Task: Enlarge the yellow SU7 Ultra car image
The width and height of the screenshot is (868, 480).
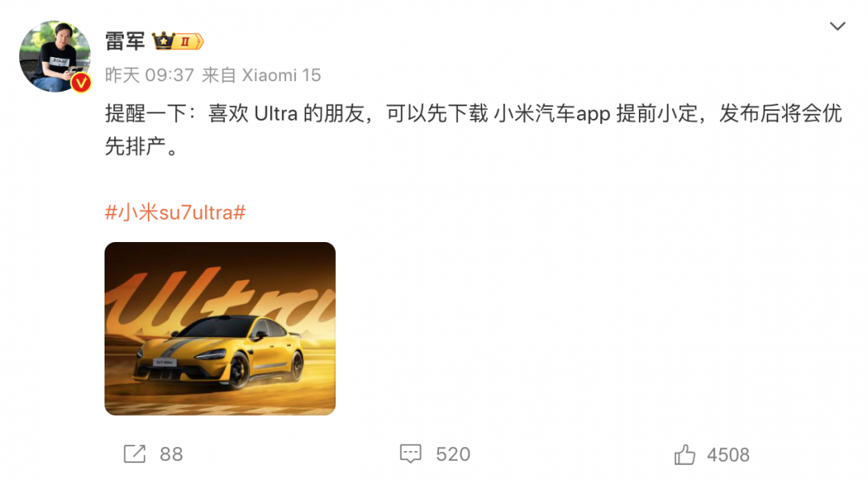Action: 219,328
